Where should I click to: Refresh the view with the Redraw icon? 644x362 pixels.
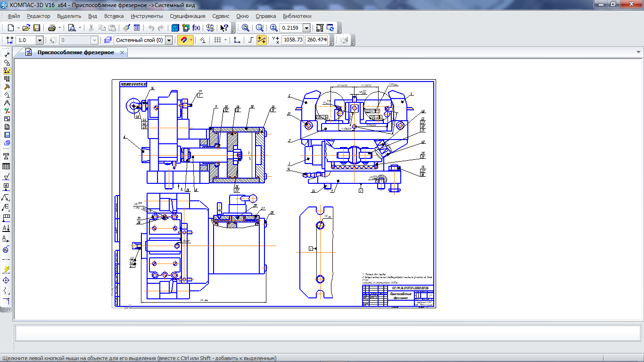point(330,28)
